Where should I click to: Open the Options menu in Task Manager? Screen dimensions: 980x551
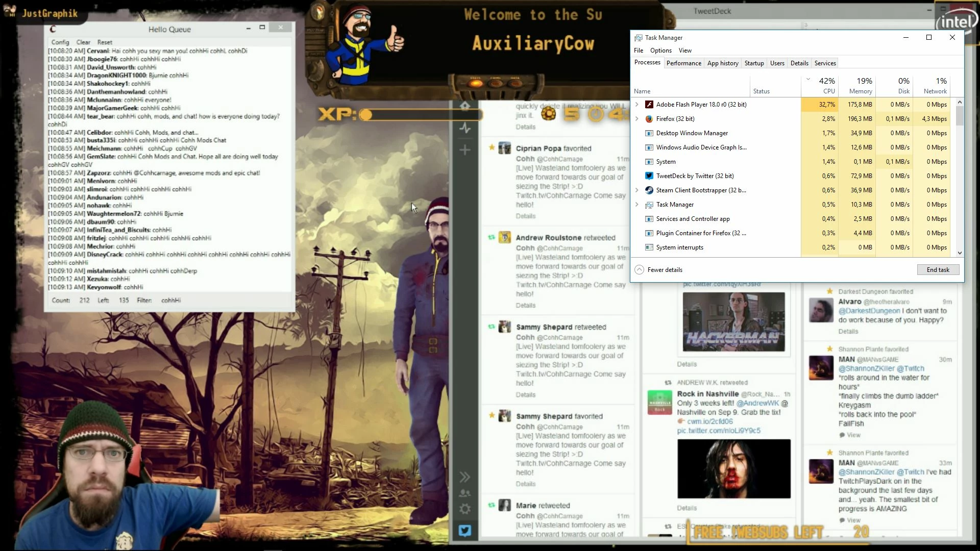tap(660, 51)
